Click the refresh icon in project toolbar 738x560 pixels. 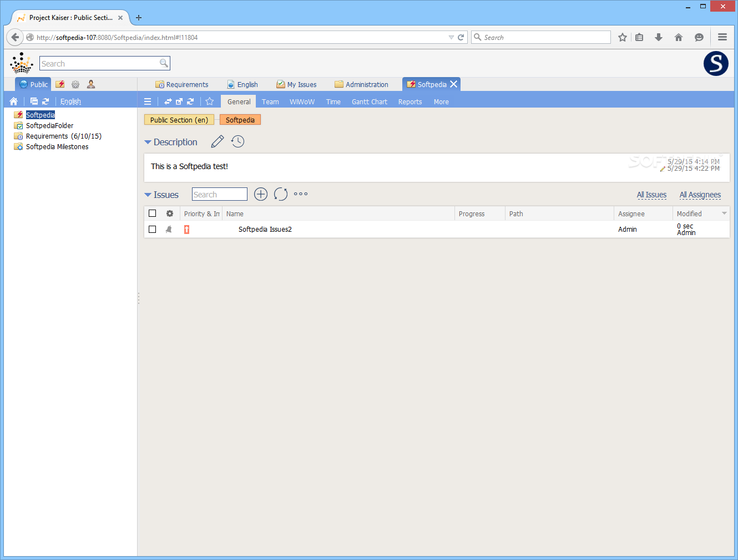point(190,101)
